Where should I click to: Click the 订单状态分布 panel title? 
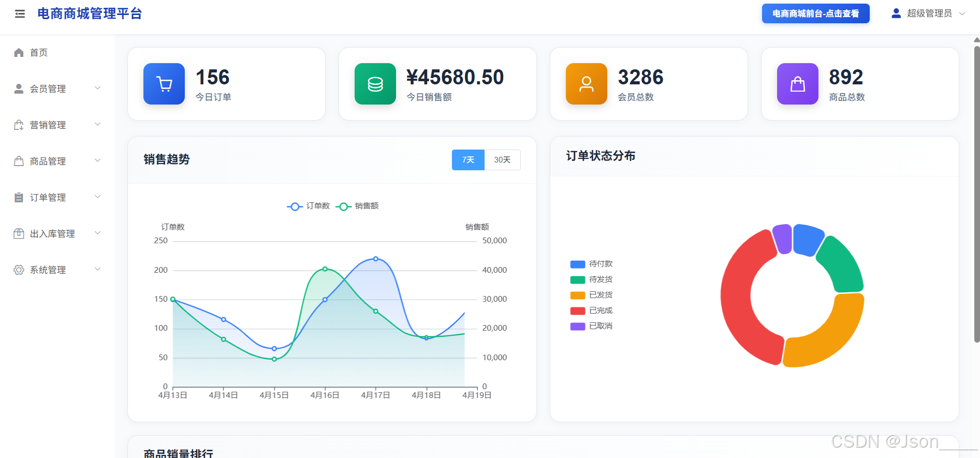[x=601, y=156]
